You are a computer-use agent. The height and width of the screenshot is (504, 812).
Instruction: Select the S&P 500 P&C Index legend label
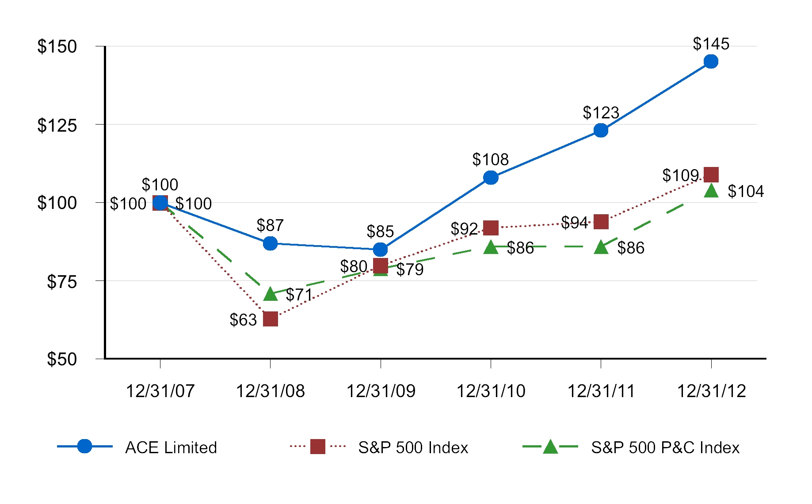click(665, 447)
